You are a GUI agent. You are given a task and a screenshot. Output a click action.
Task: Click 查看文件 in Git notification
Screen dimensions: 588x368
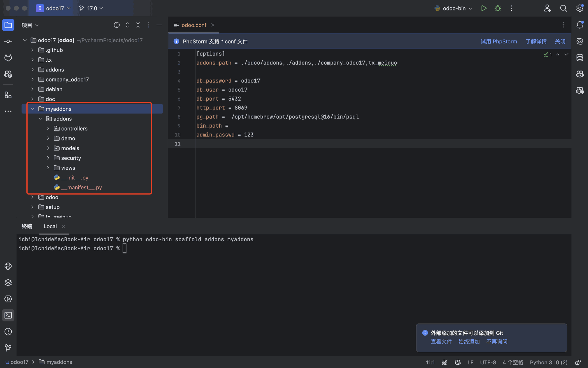point(441,342)
